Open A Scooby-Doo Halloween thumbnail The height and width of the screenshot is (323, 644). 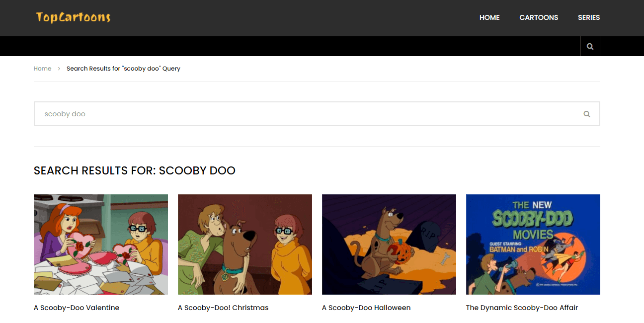(389, 244)
